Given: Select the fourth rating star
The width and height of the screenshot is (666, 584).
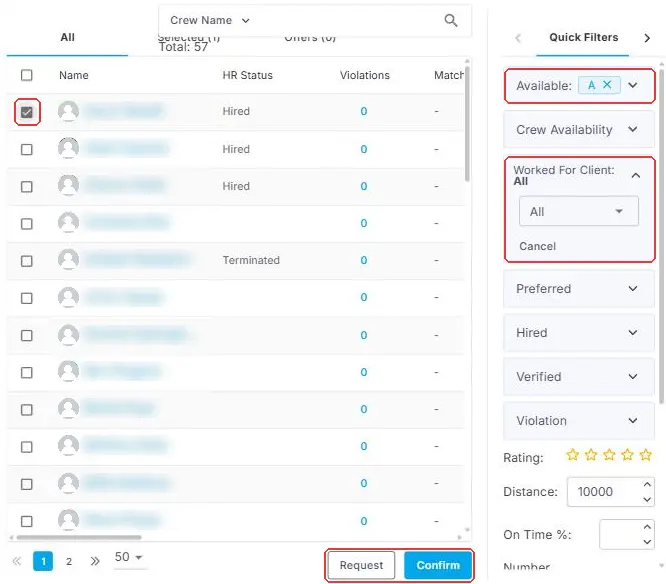Looking at the screenshot, I should pyautogui.click(x=627, y=455).
